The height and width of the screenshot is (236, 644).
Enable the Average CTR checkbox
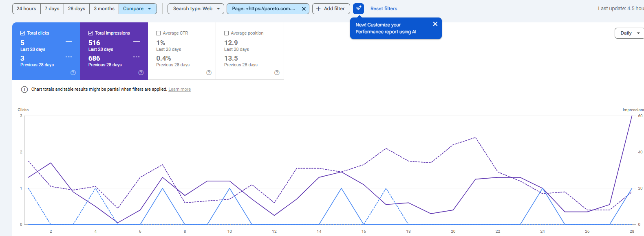[x=159, y=33]
